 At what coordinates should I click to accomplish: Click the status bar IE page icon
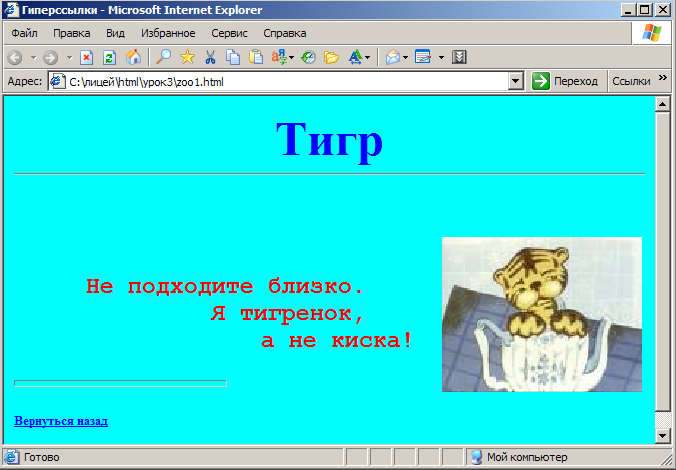[x=12, y=457]
